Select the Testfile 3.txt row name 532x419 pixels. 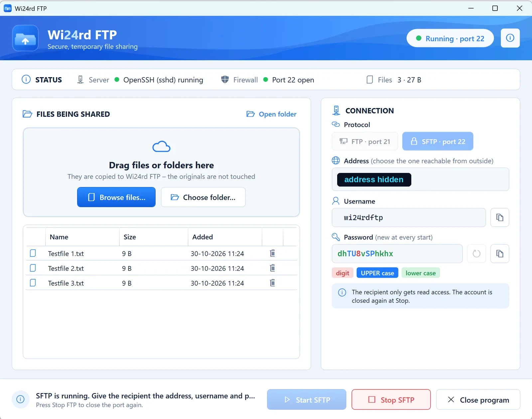click(x=66, y=283)
